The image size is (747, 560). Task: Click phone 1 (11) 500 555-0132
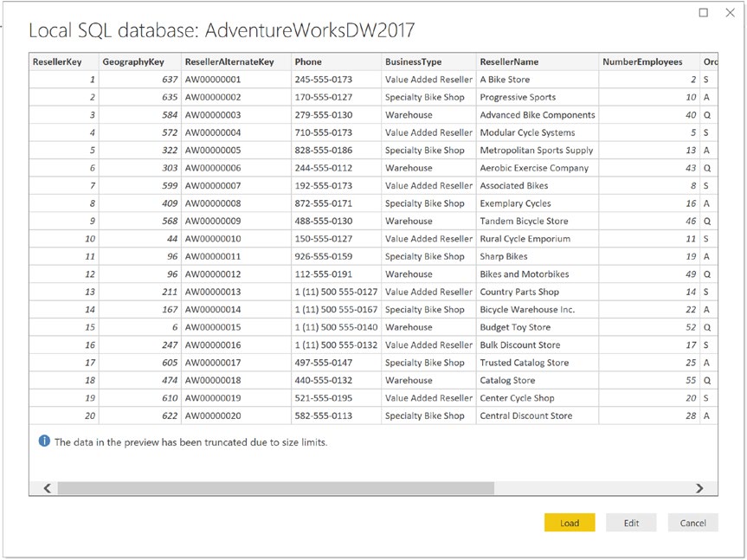(x=336, y=344)
